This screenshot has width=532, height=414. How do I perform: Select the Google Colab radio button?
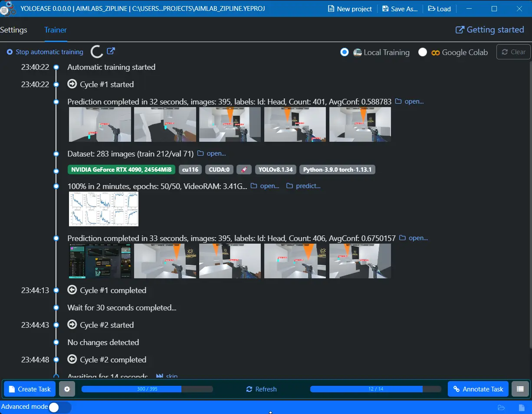423,52
